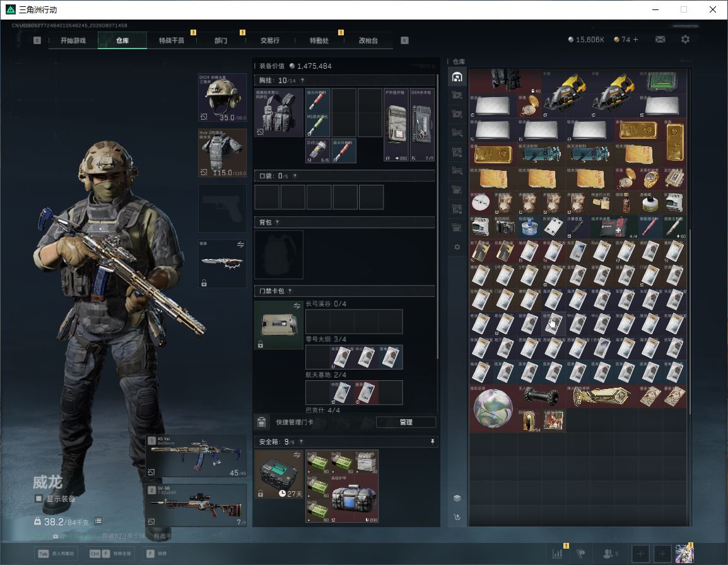Open the weight details list icon

point(98,521)
